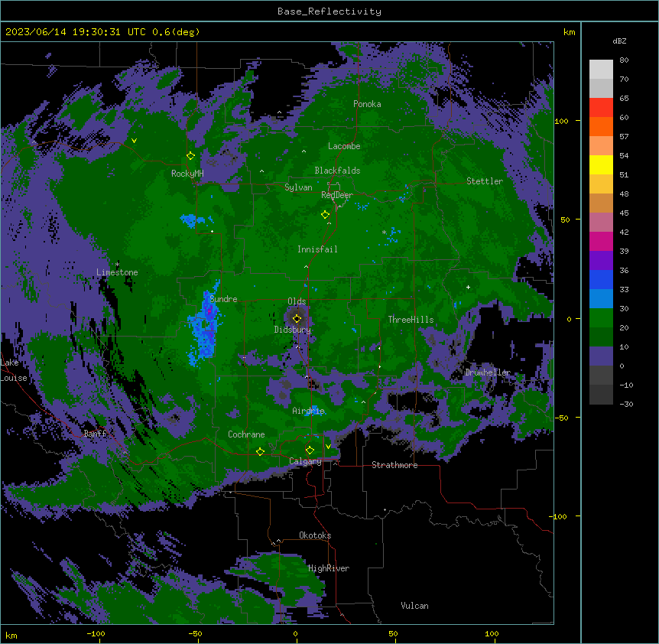The image size is (659, 644).
Task: Click the -30 value in dBZ legend
Action: [x=626, y=404]
